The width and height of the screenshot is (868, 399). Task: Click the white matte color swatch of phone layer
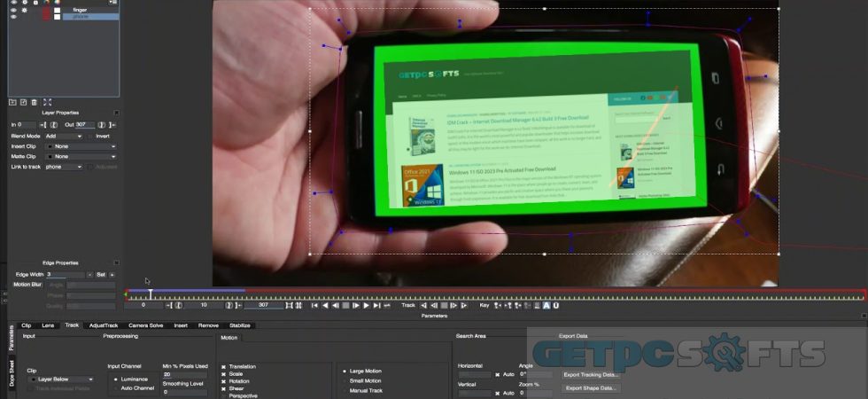point(57,17)
